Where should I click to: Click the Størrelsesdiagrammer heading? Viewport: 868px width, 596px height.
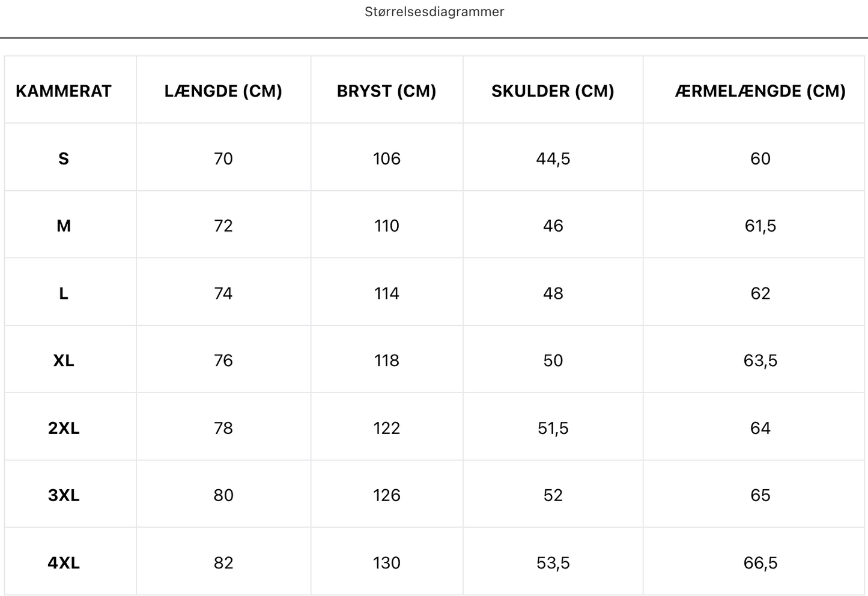[x=434, y=11]
